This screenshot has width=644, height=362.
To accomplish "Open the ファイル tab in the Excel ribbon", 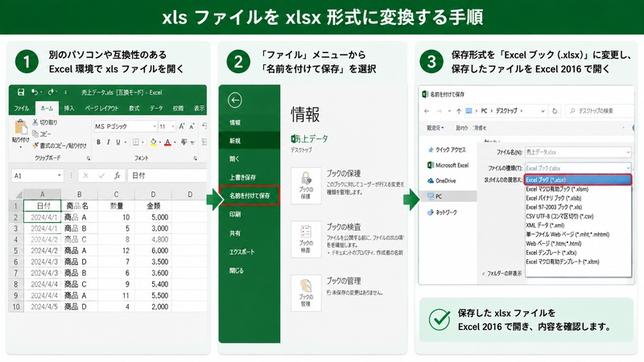I will (x=22, y=109).
